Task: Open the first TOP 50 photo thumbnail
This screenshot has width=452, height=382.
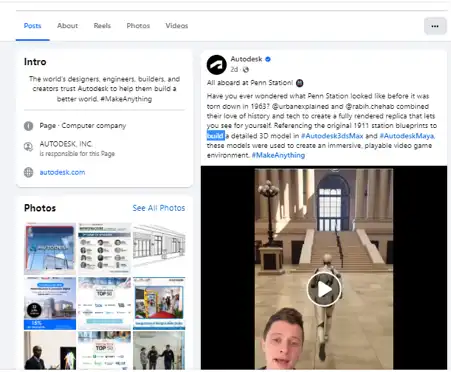Action: pos(104,303)
